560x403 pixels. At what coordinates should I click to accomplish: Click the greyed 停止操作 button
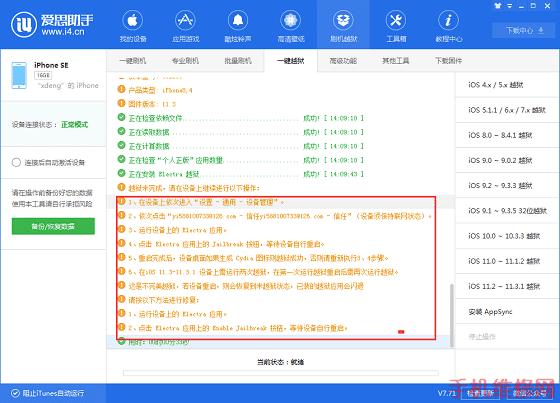click(x=508, y=337)
